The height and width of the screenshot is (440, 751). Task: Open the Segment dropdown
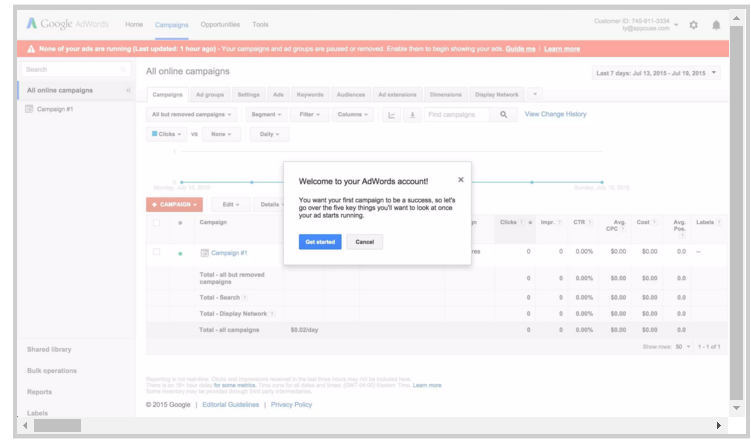[x=267, y=115]
